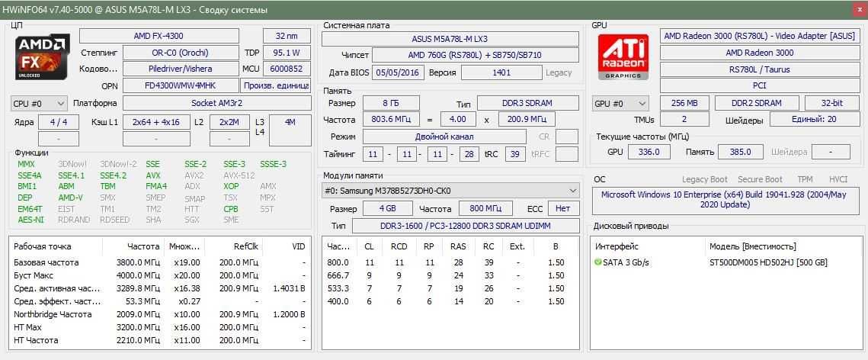Screen dimensions: 868x360
Task: Click the 32 nm process field
Action: (287, 36)
